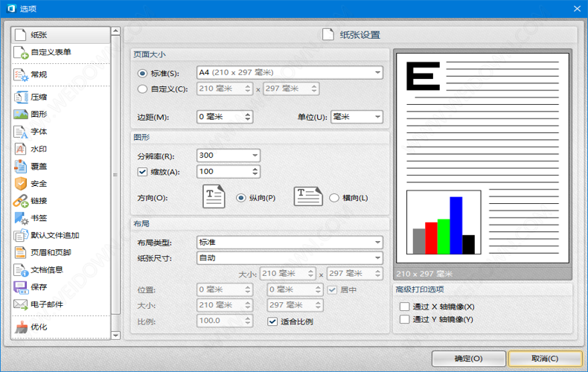The image size is (588, 372).
Task: Open the 保存 save settings icon
Action: click(21, 287)
